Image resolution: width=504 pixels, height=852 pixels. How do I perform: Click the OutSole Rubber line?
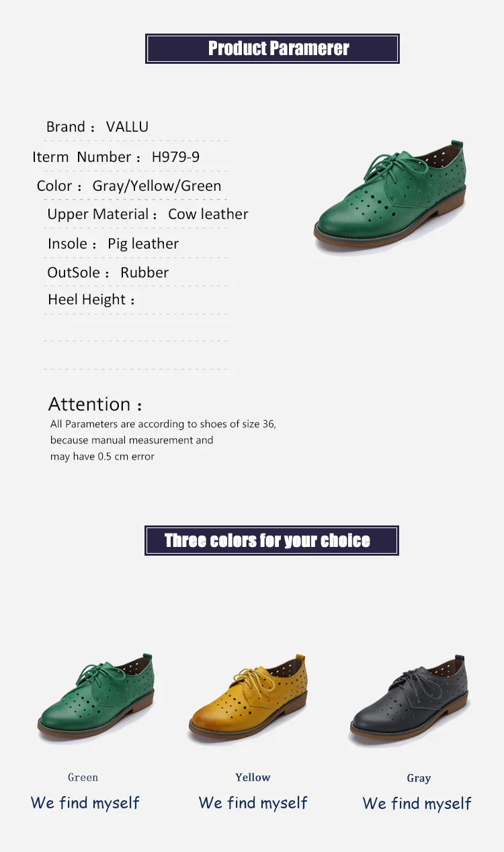(x=108, y=272)
